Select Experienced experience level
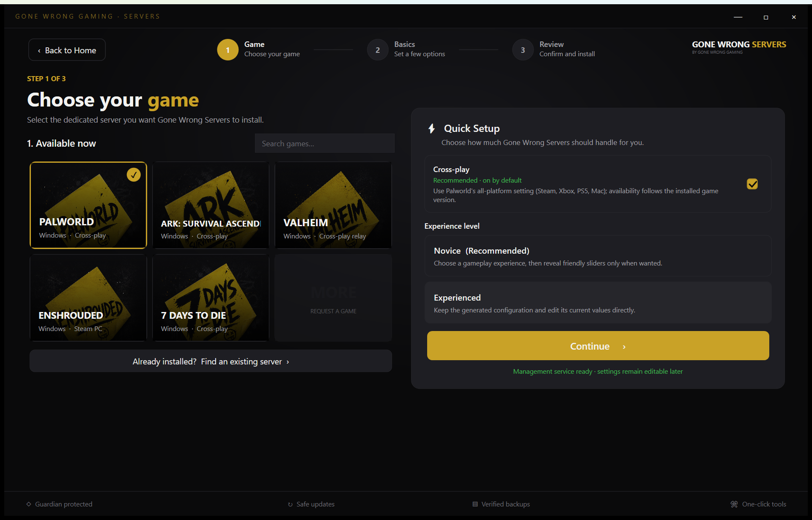Viewport: 812px width, 520px height. [598, 303]
